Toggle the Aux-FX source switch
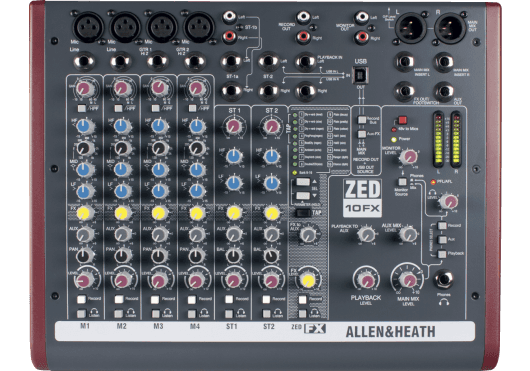Viewport: 530px width, 371px height. 362,134
